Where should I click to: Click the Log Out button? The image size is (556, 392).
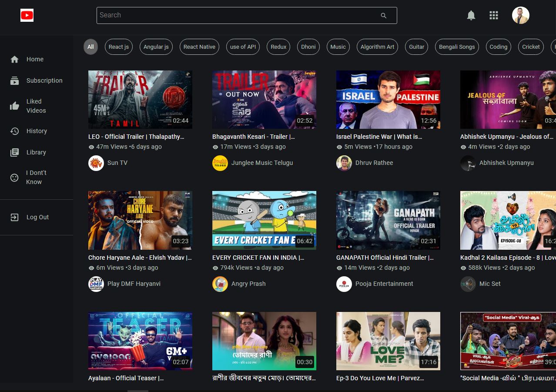(x=37, y=217)
